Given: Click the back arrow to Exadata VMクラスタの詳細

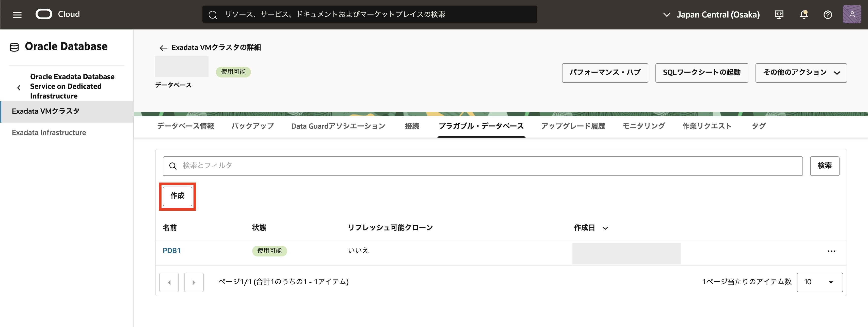Looking at the screenshot, I should coord(164,48).
